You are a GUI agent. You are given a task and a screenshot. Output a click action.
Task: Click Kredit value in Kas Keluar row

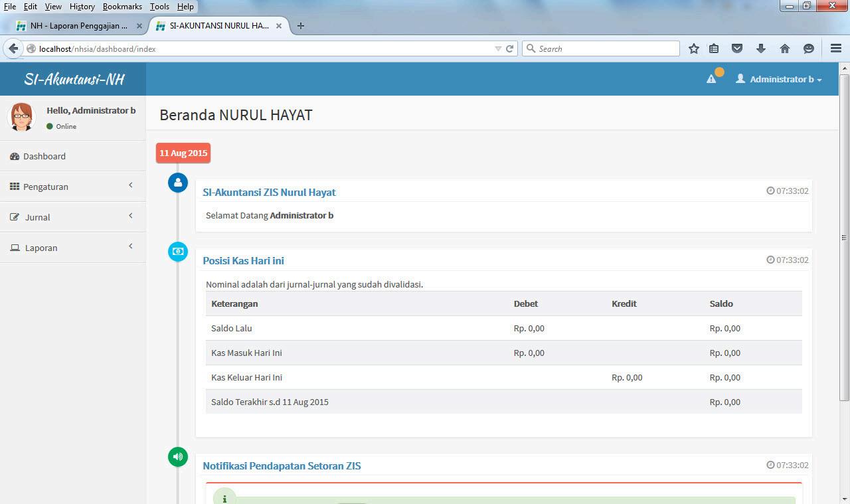[x=627, y=377]
